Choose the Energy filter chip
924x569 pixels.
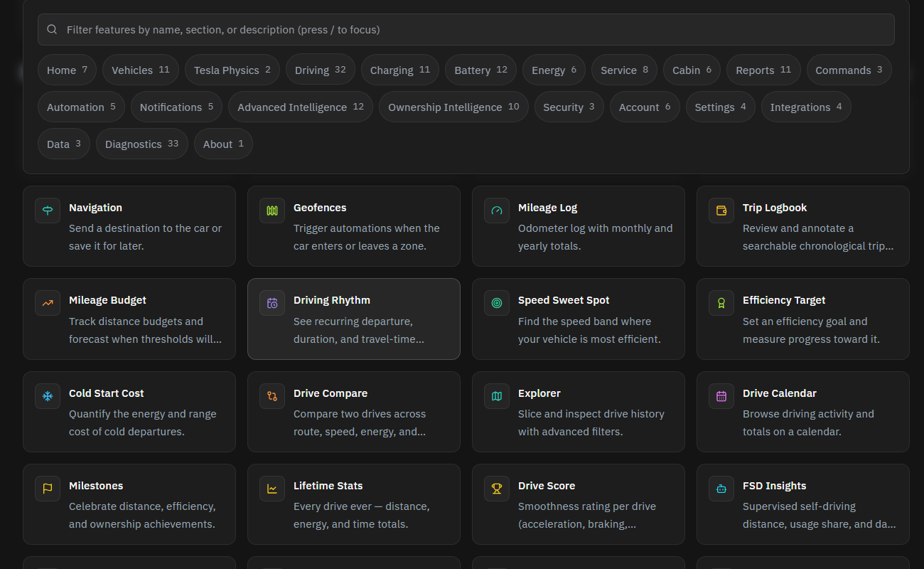tap(554, 70)
